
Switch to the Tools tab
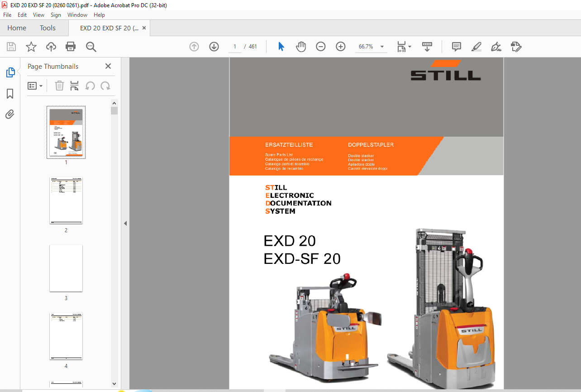pyautogui.click(x=48, y=28)
